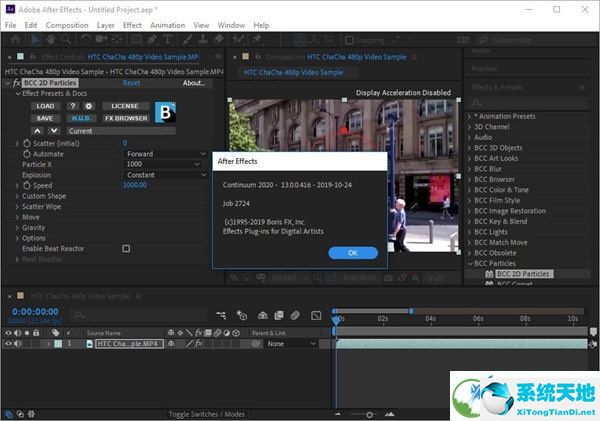600x421 pixels.
Task: Select the Rectangle shape tool
Action: 136,40
